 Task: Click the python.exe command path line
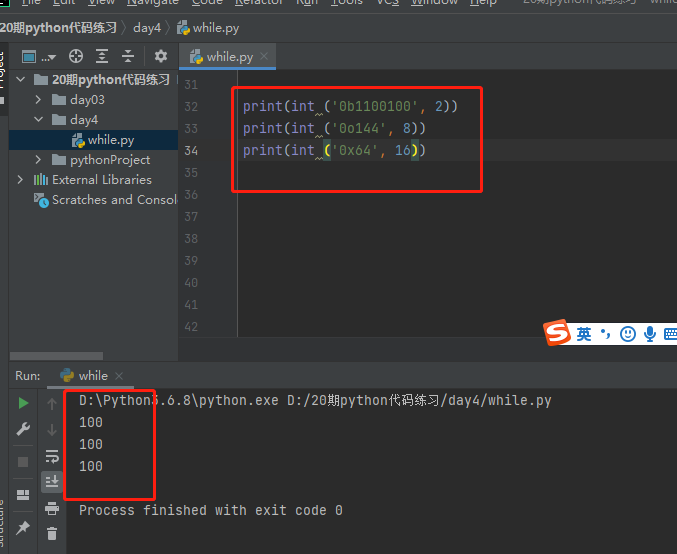(315, 401)
